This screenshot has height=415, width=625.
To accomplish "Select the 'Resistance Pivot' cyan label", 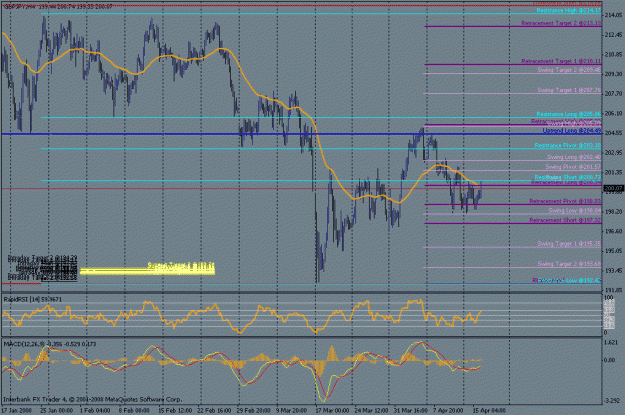I will 568,146.
